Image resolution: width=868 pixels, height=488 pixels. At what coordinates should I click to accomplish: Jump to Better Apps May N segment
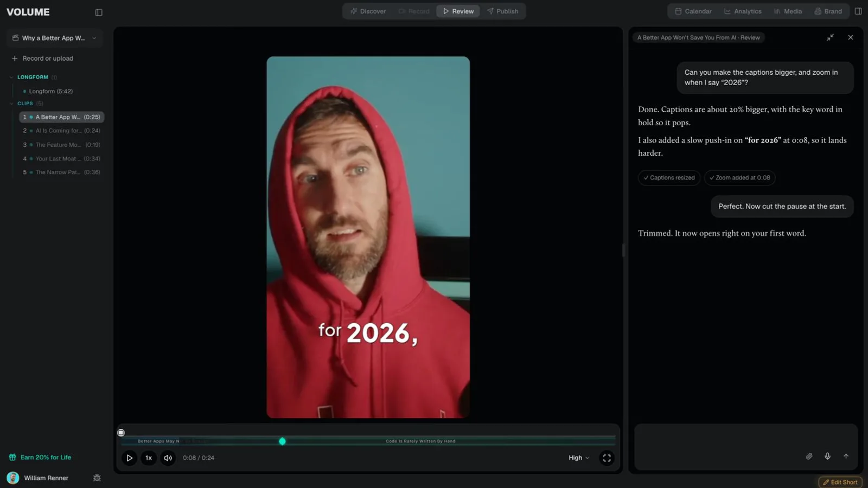click(x=158, y=441)
